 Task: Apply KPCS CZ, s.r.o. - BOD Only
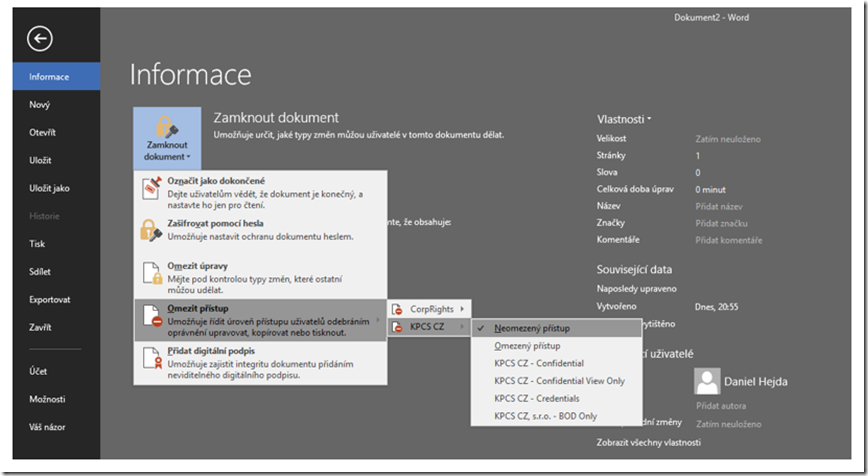click(x=556, y=416)
